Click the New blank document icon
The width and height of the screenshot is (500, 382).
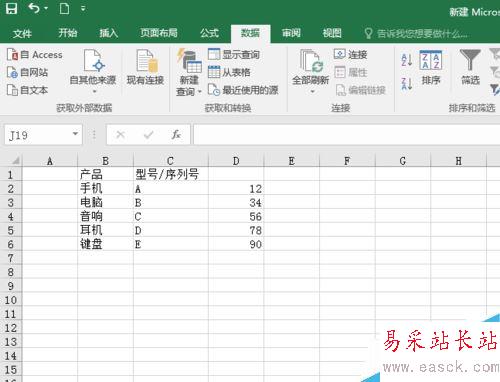click(x=64, y=8)
